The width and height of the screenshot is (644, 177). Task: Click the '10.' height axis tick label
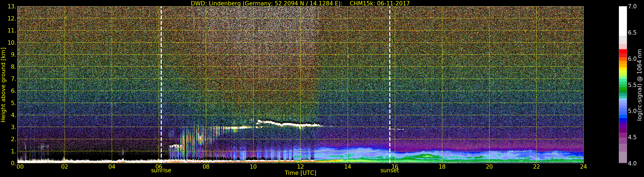[x=12, y=43]
